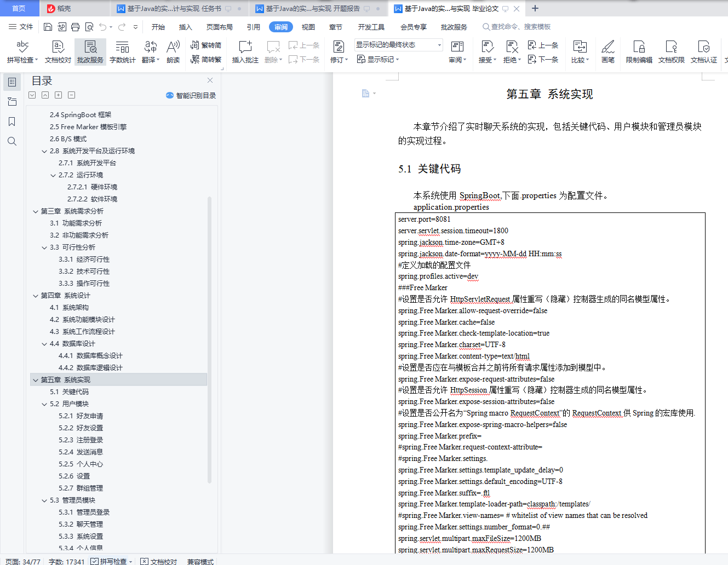Viewport: 728px width, 565px height.
Task: Collapse the 第四章 系统设计 tree node
Action: 36,296
